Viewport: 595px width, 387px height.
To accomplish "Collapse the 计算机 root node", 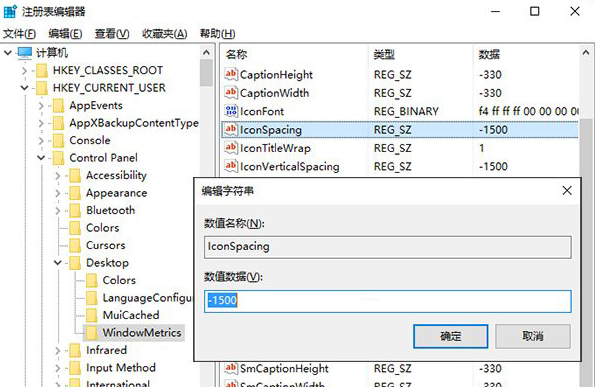I will 8,53.
